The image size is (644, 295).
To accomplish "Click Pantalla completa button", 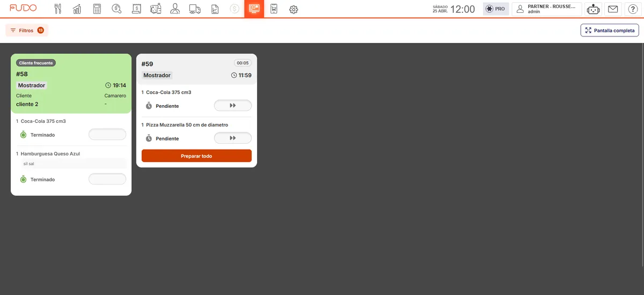I will click(x=610, y=31).
